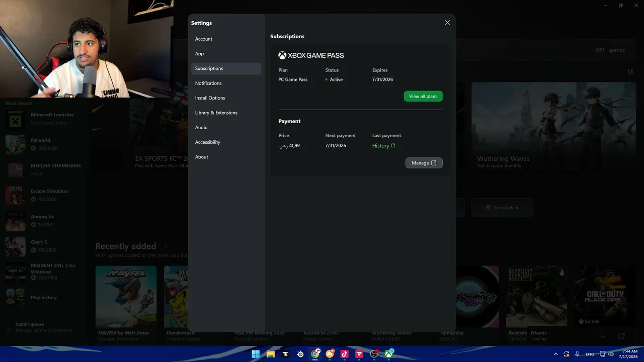Click the 41,99 price value

pos(289,146)
